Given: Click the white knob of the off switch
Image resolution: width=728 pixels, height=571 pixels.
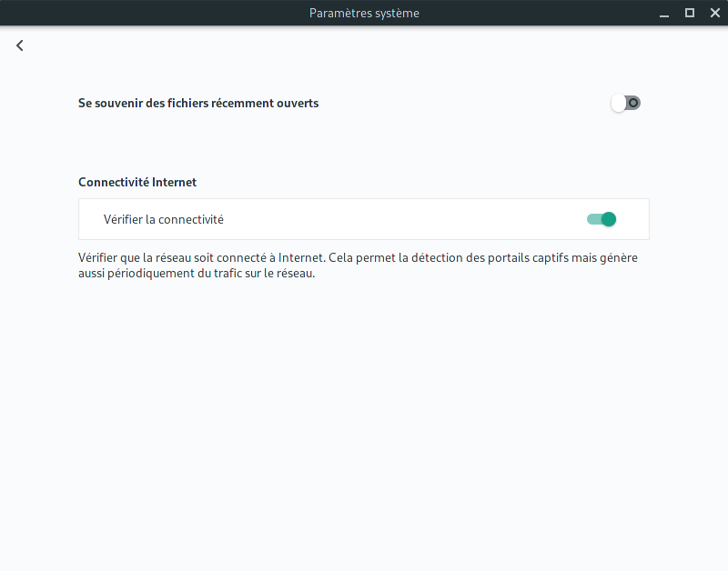Looking at the screenshot, I should coord(619,103).
